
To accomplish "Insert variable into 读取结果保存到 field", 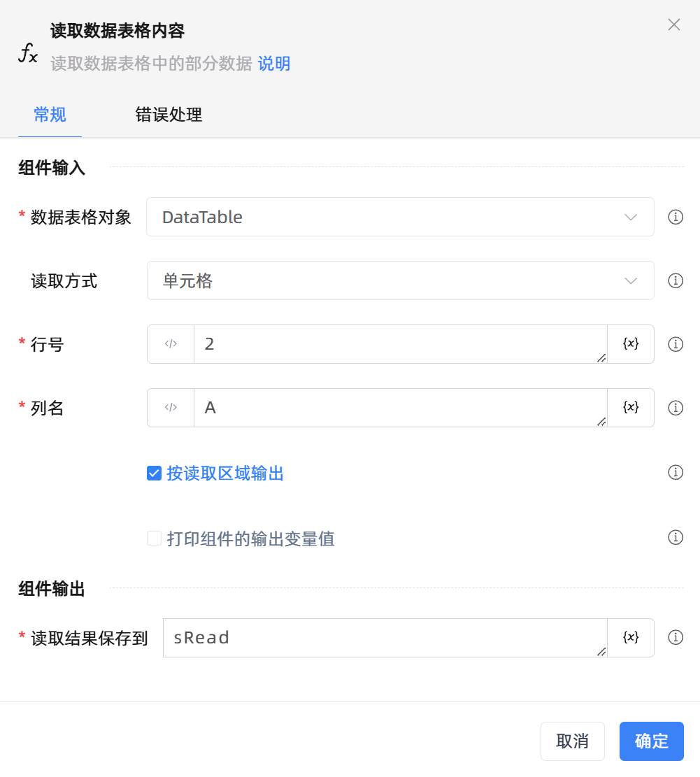I will 631,638.
